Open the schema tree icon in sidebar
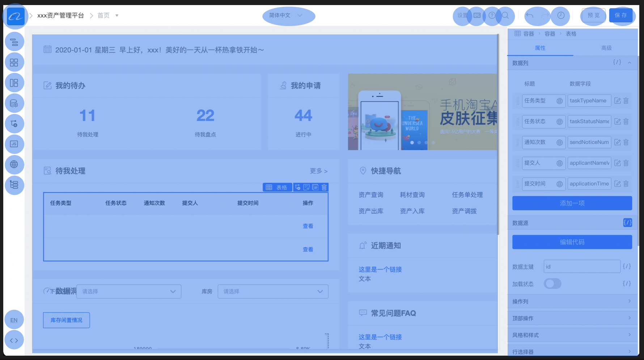 (x=14, y=185)
